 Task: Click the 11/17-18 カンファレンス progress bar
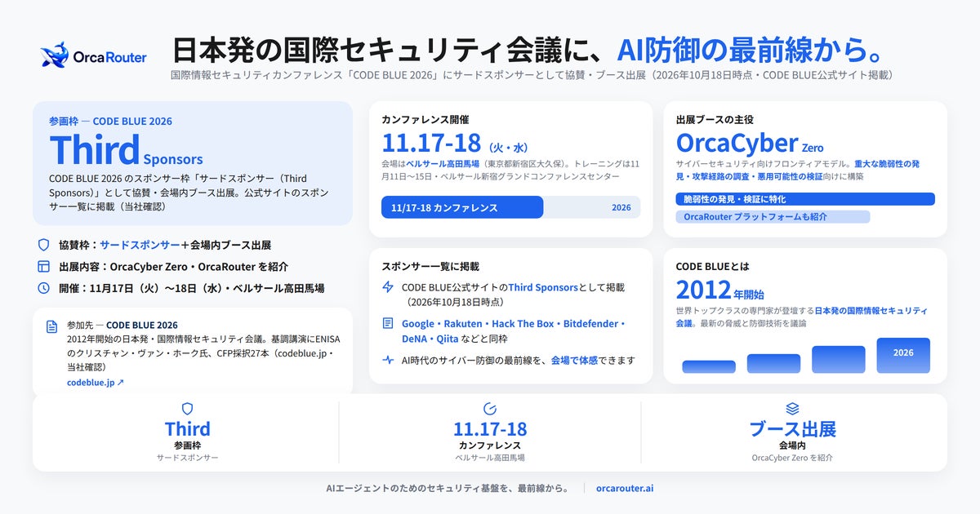(511, 207)
